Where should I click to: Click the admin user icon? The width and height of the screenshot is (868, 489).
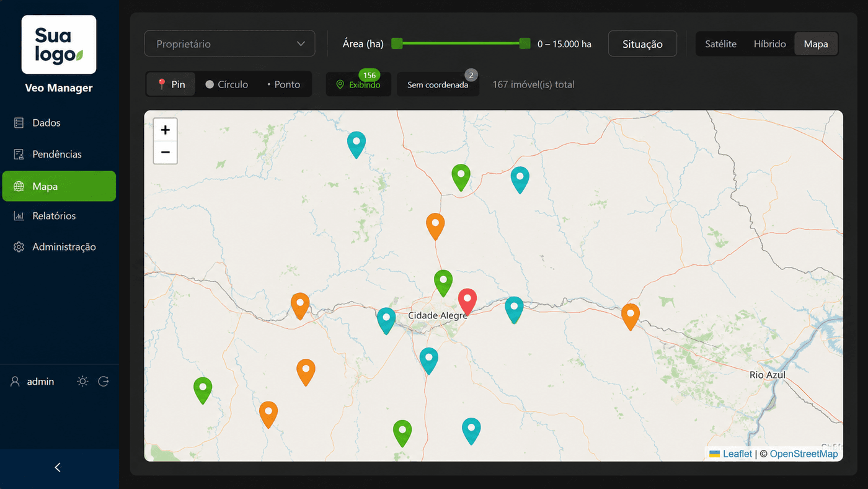pos(15,382)
